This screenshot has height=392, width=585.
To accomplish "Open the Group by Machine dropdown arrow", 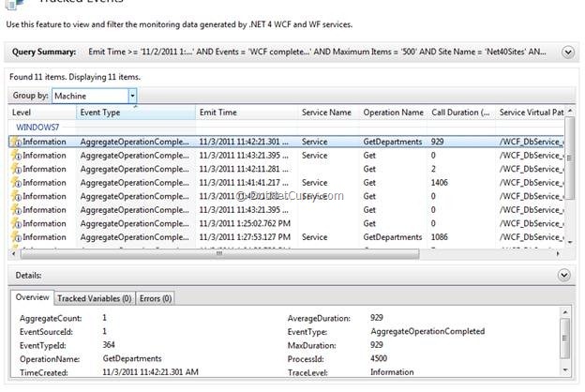I will [x=132, y=96].
